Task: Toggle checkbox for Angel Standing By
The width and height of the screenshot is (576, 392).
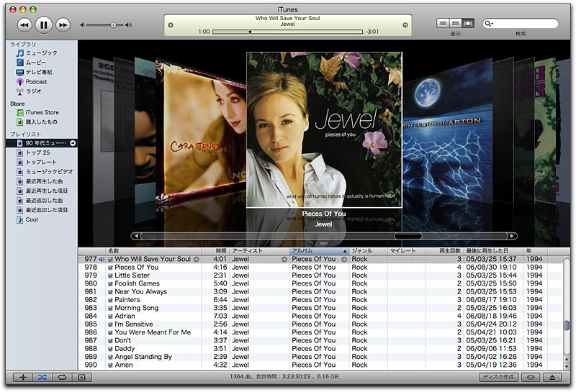Action: tap(110, 357)
